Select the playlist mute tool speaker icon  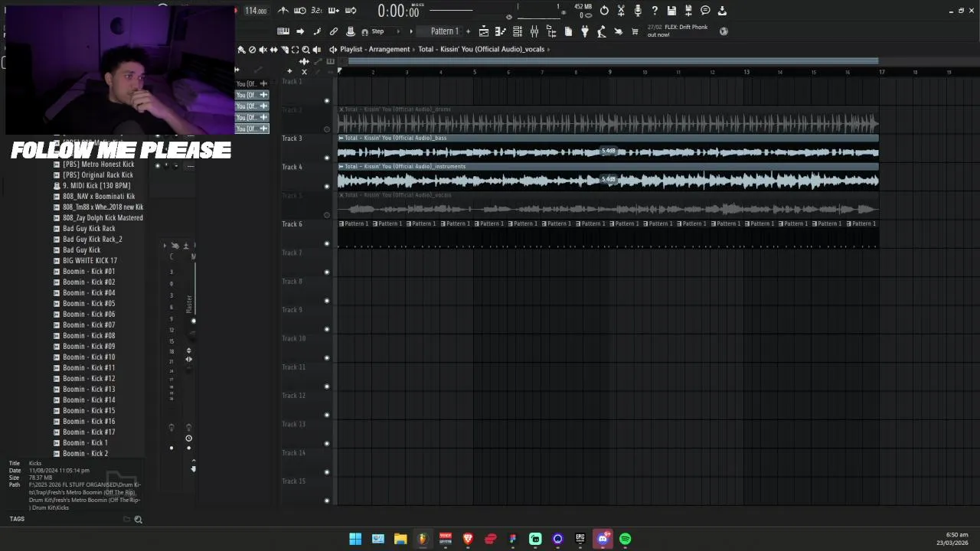click(263, 49)
